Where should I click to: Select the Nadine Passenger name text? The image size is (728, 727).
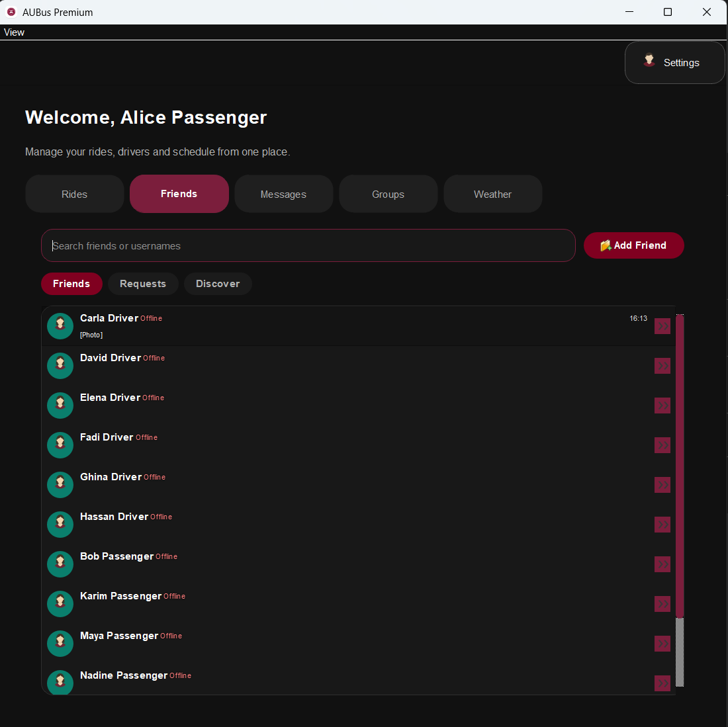[124, 675]
